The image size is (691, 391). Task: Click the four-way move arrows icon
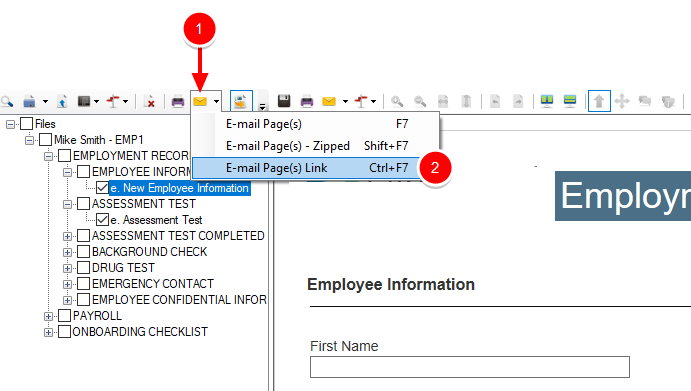pyautogui.click(x=622, y=101)
